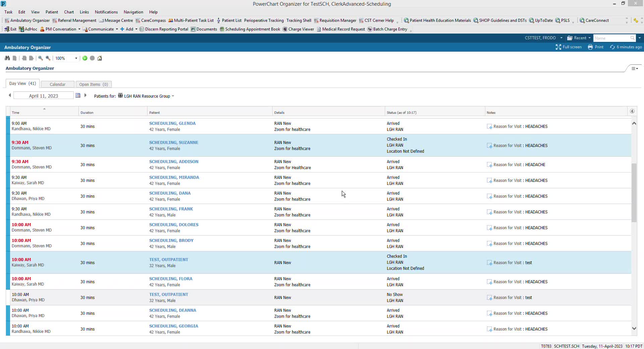Click the Time column header to sort
Image resolution: width=644 pixels, height=349 pixels.
44,111
